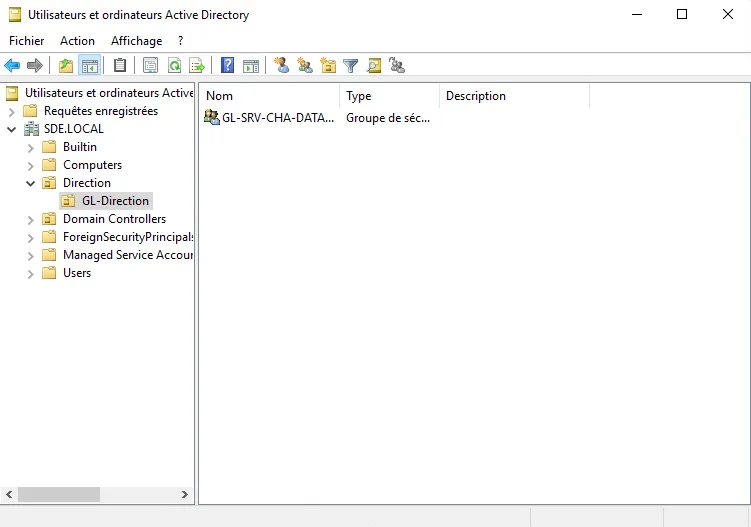Screen dimensions: 751x527
Task: Click the Find objects toolbar icon
Action: [x=374, y=66]
